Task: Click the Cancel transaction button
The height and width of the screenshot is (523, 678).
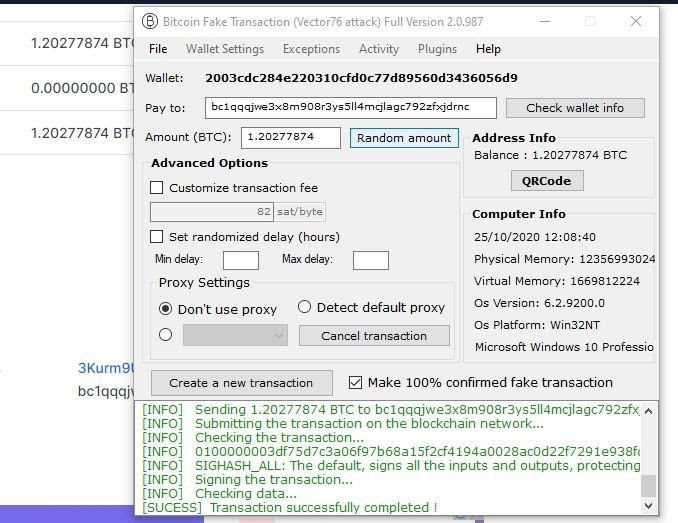Action: (374, 336)
